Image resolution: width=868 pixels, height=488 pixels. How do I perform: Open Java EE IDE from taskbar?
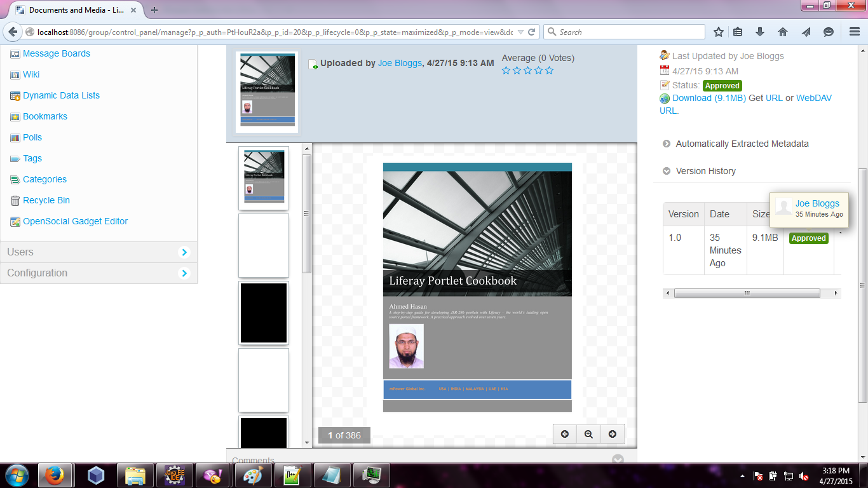[x=174, y=475]
